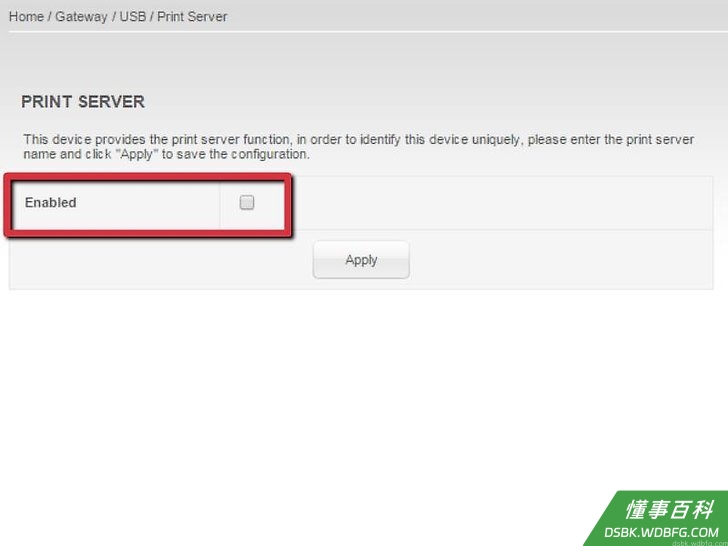This screenshot has height=546, width=728.
Task: Go to Home in the breadcrumb
Action: (x=26, y=17)
